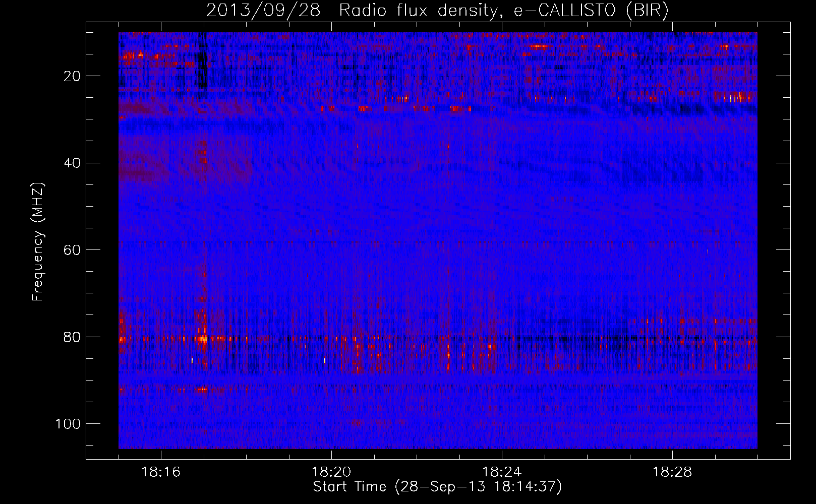816x504 pixels.
Task: Click the 20 MHz frequency tick label
Action: pyautogui.click(x=73, y=76)
